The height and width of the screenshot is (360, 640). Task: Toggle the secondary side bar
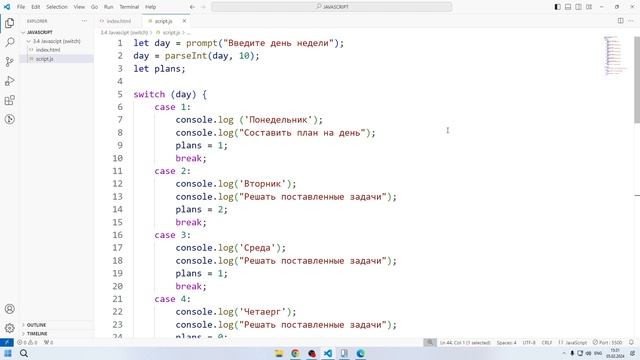(578, 7)
